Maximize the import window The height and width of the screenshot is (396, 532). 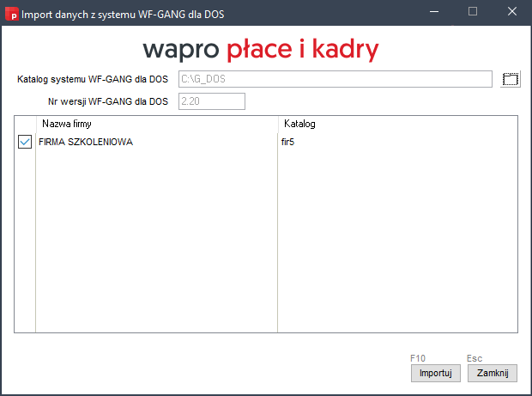tap(473, 12)
